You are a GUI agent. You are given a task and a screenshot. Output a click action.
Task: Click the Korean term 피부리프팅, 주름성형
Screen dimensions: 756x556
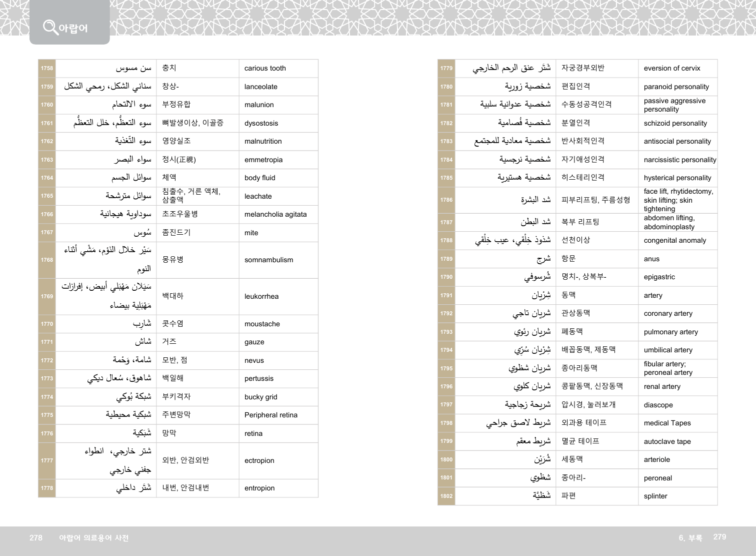[x=595, y=200]
